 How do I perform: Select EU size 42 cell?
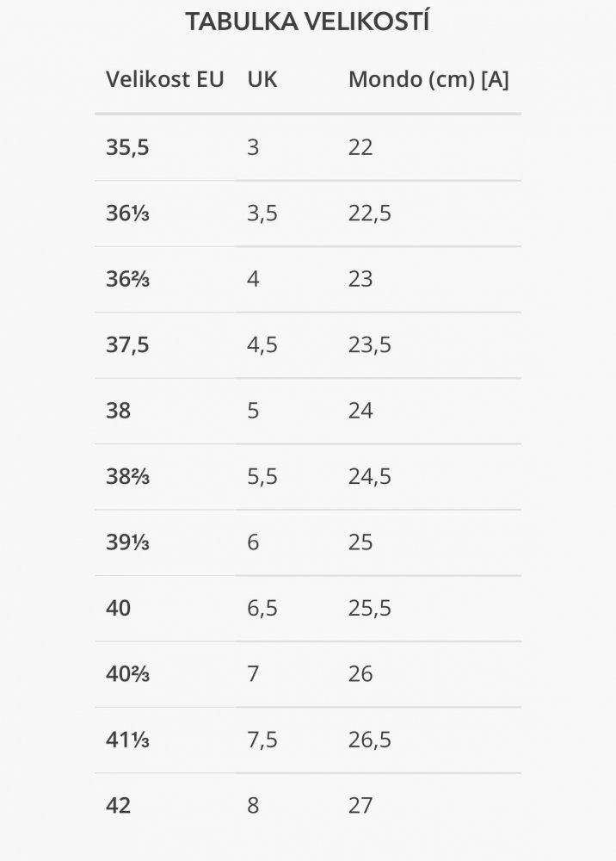click(x=118, y=806)
